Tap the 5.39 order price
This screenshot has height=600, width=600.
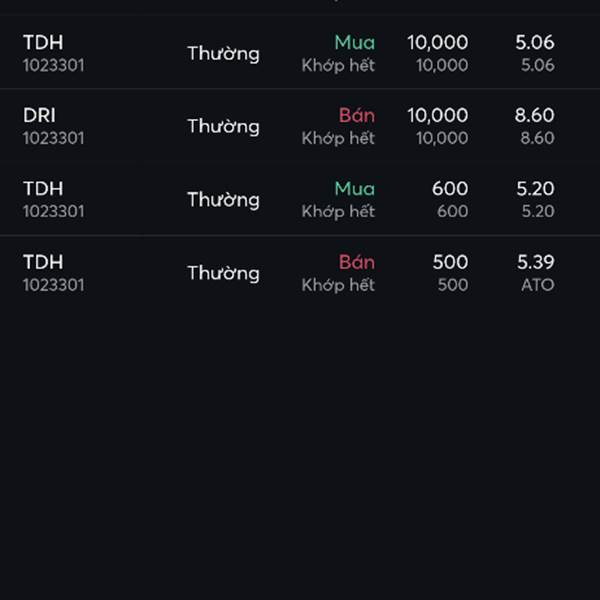point(536,262)
